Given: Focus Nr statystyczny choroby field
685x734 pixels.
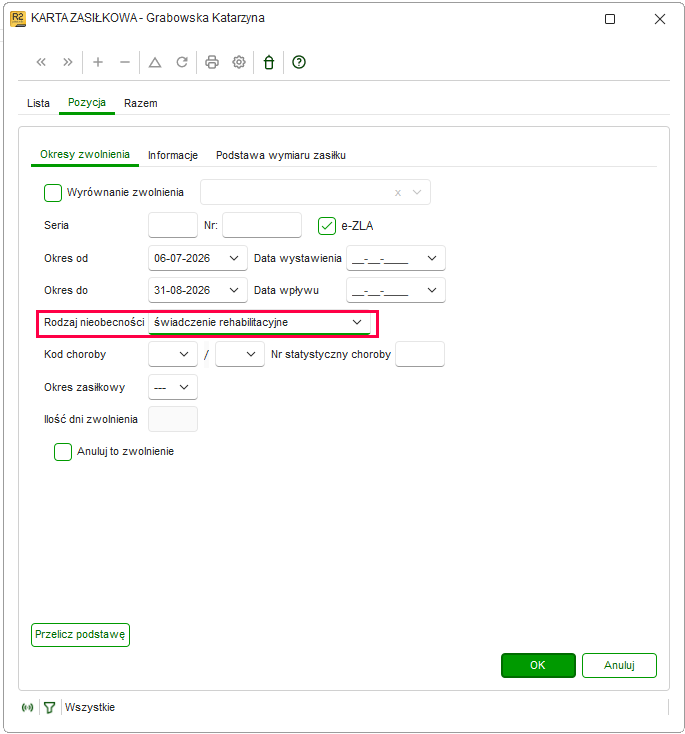Looking at the screenshot, I should 420,354.
